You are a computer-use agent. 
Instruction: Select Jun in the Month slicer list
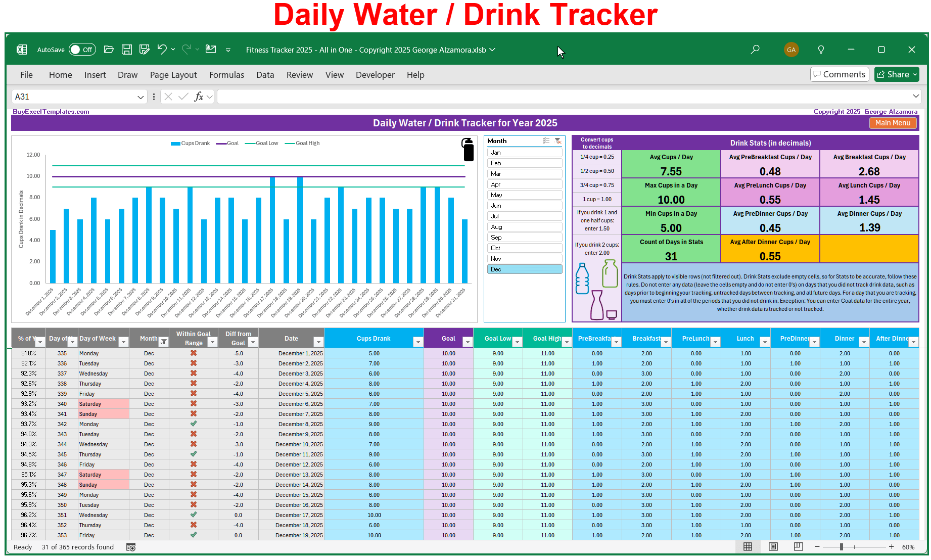tap(524, 205)
